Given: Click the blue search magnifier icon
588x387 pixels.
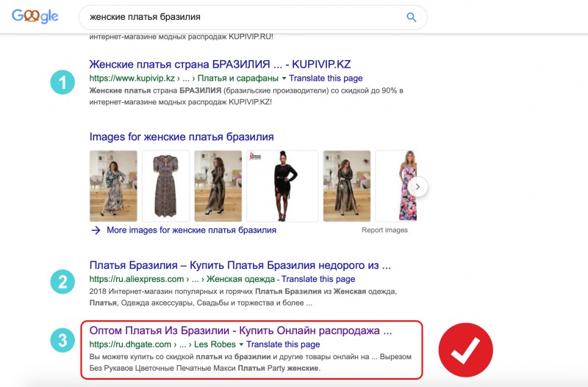Looking at the screenshot, I should click(x=412, y=17).
